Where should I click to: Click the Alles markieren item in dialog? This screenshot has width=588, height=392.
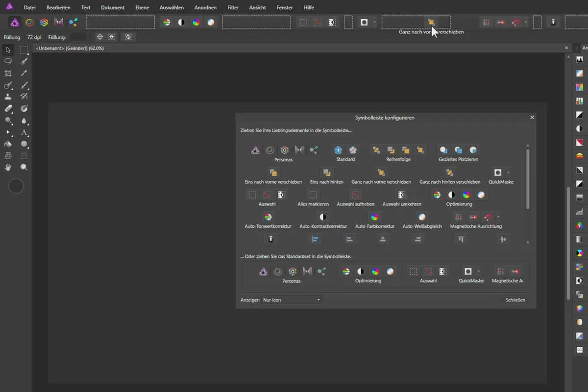click(313, 199)
